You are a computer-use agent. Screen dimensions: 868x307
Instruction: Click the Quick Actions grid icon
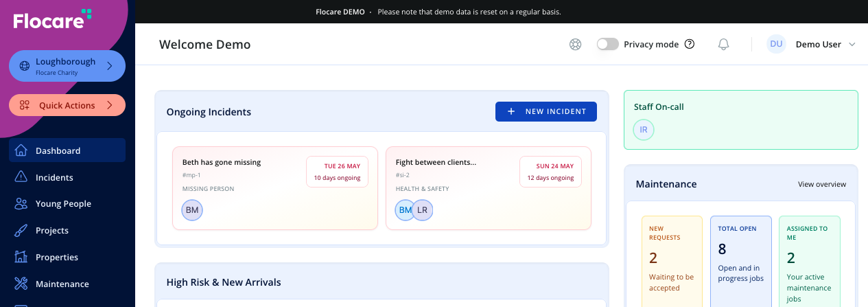pos(25,105)
